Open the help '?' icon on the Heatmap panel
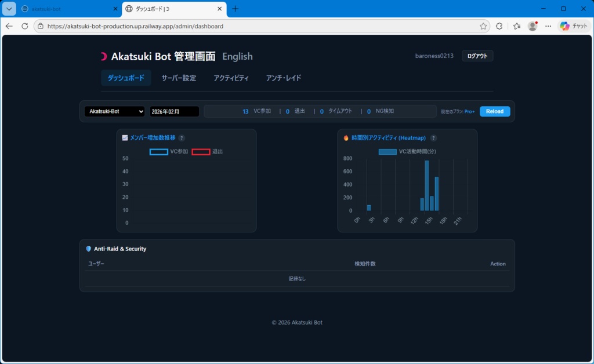 point(434,138)
